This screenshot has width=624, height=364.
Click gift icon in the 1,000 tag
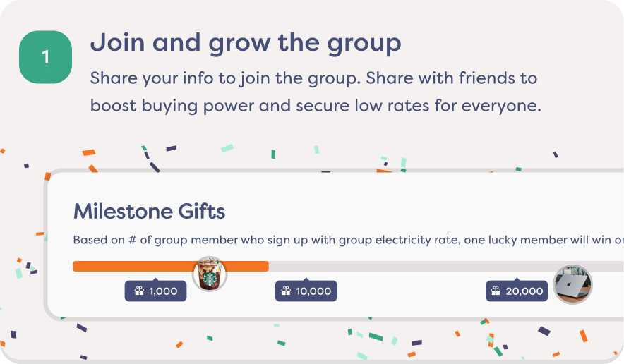(138, 291)
